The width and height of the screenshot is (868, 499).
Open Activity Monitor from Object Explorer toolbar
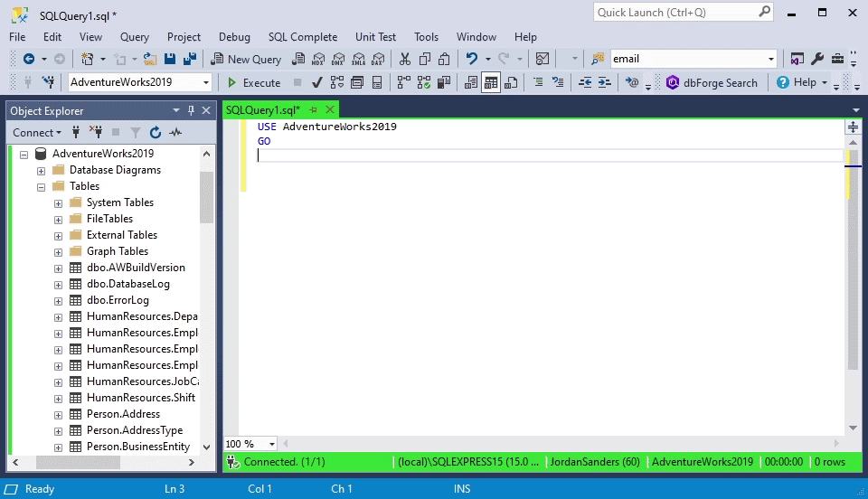175,133
